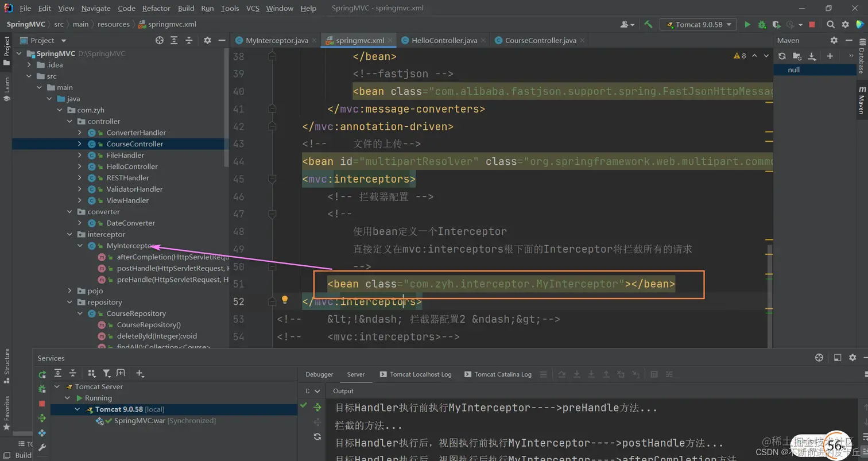Image resolution: width=868 pixels, height=461 pixels.
Task: Select FileHandler class in project tree
Action: pyautogui.click(x=125, y=155)
